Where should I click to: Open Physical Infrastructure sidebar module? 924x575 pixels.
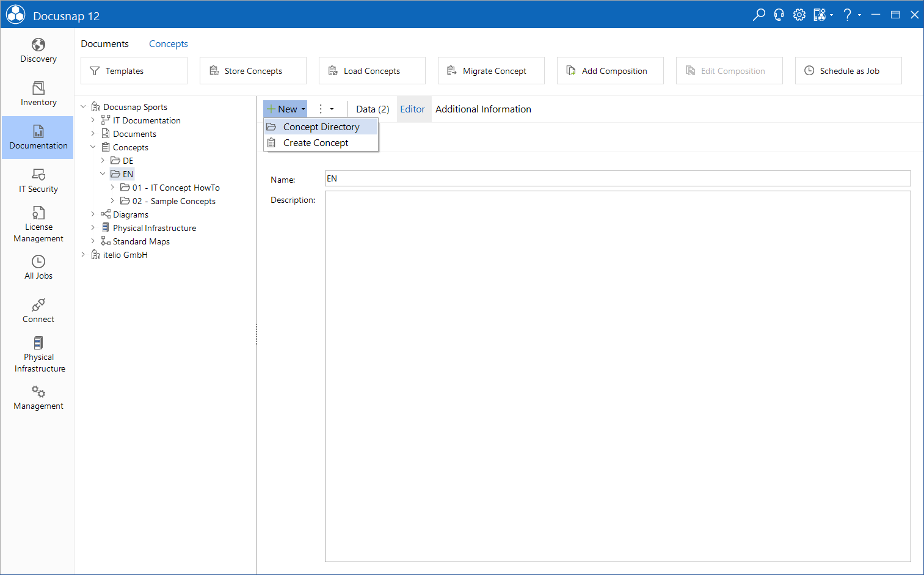pos(38,354)
